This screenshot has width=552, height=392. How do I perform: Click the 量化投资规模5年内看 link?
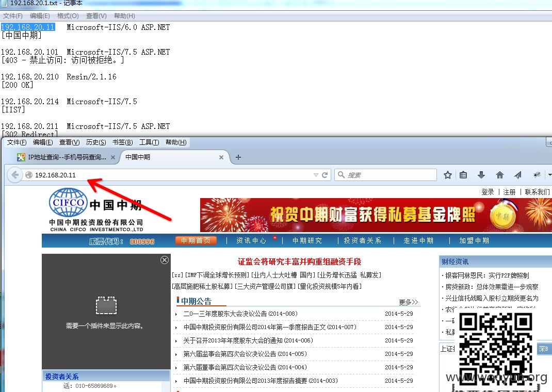(x=330, y=286)
